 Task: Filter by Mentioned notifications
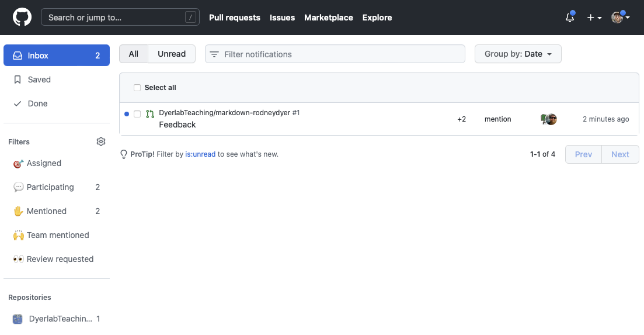[47, 211]
